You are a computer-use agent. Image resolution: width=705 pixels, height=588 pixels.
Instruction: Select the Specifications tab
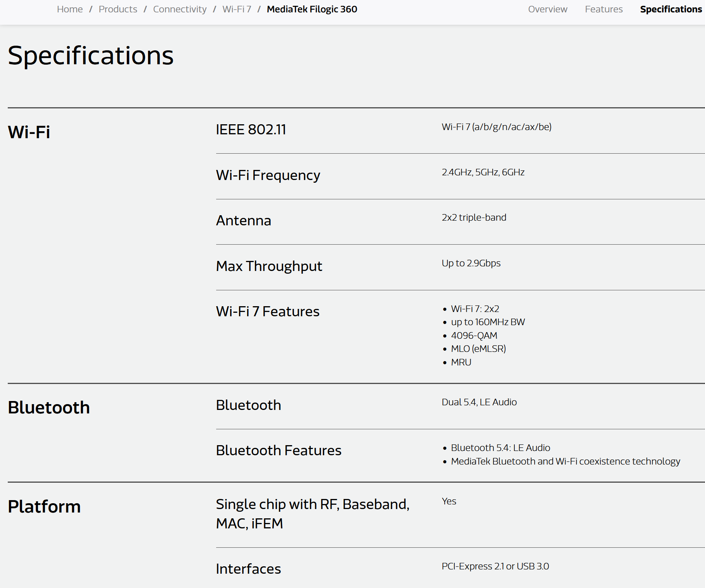pyautogui.click(x=671, y=9)
